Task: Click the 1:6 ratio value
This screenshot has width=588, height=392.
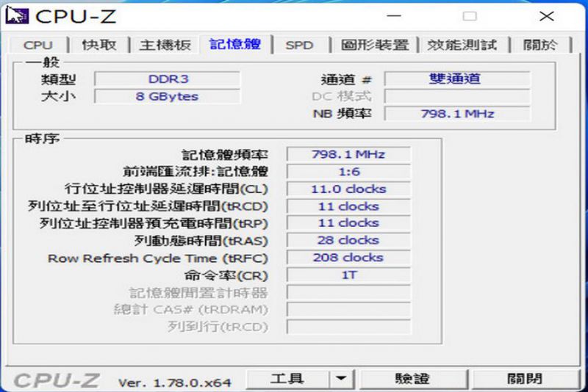Action: click(348, 172)
